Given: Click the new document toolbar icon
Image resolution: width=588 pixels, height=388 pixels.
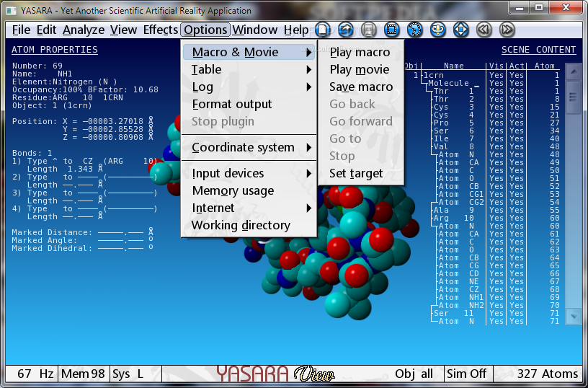Looking at the screenshot, I should click(323, 30).
